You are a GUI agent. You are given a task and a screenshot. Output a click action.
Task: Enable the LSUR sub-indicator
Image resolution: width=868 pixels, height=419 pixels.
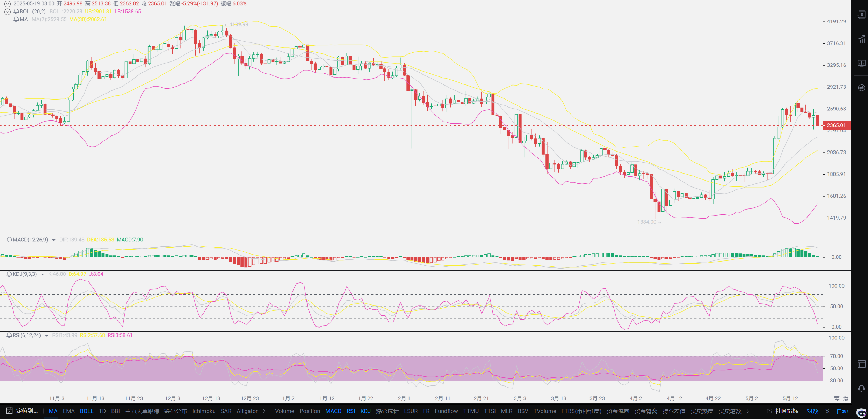(411, 411)
